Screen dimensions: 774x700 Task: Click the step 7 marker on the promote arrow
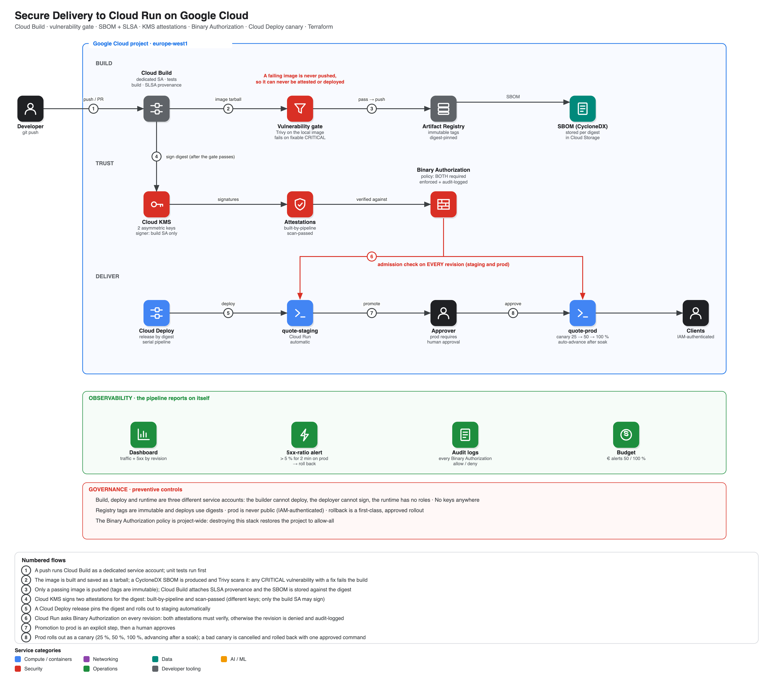[x=371, y=313]
